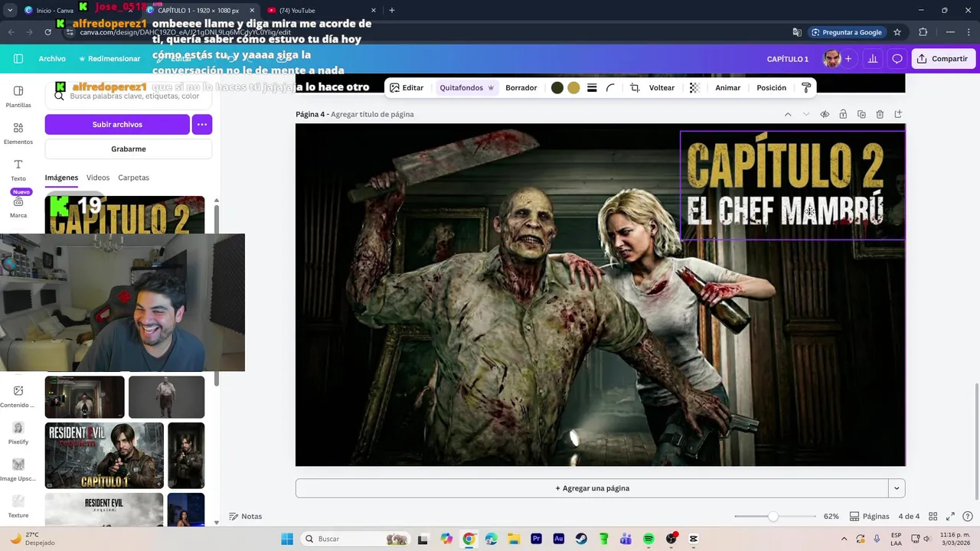Open the Marca sidebar panel
The width and height of the screenshot is (980, 551).
18,207
